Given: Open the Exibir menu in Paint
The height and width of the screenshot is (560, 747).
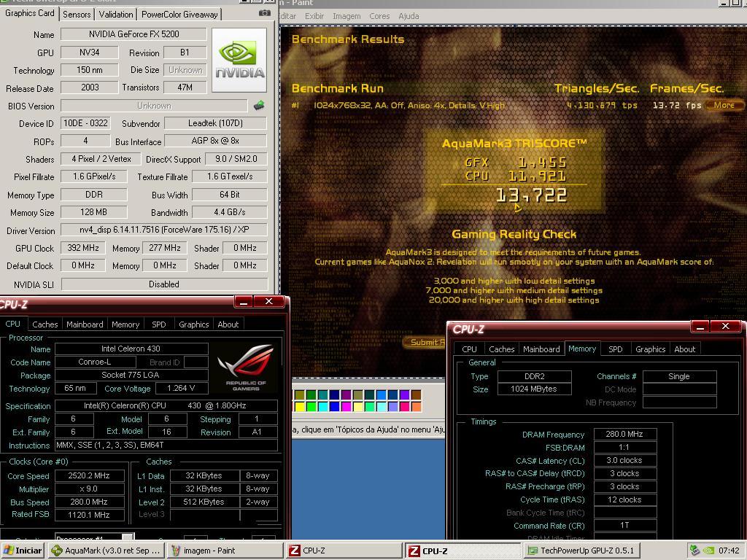Looking at the screenshot, I should click(314, 16).
